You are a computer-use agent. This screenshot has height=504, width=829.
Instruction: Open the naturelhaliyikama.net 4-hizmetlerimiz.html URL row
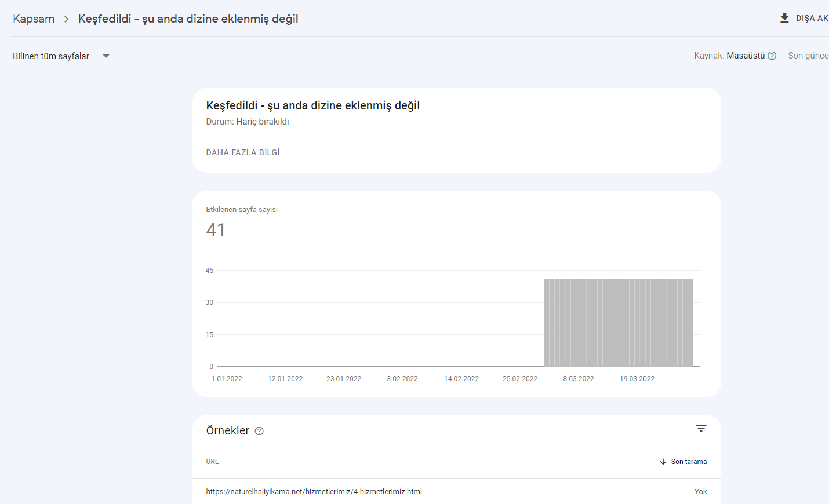click(x=457, y=491)
